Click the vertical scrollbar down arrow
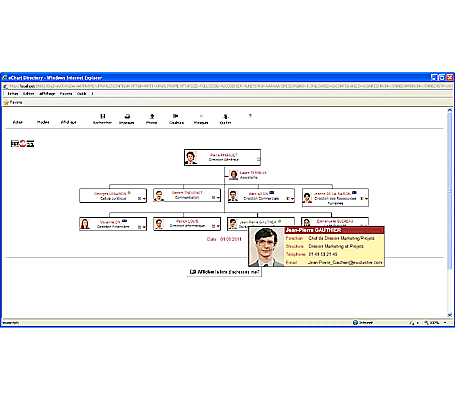The image size is (455, 400). [449, 314]
